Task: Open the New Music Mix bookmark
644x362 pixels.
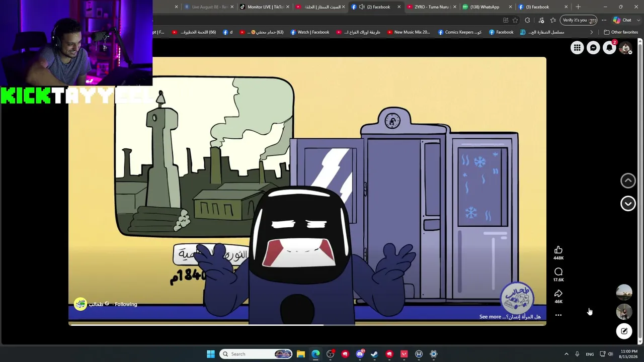Action: 409,32
